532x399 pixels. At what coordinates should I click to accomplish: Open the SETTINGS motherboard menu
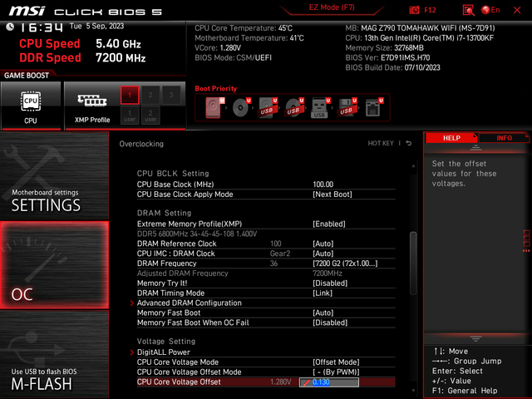[54, 175]
